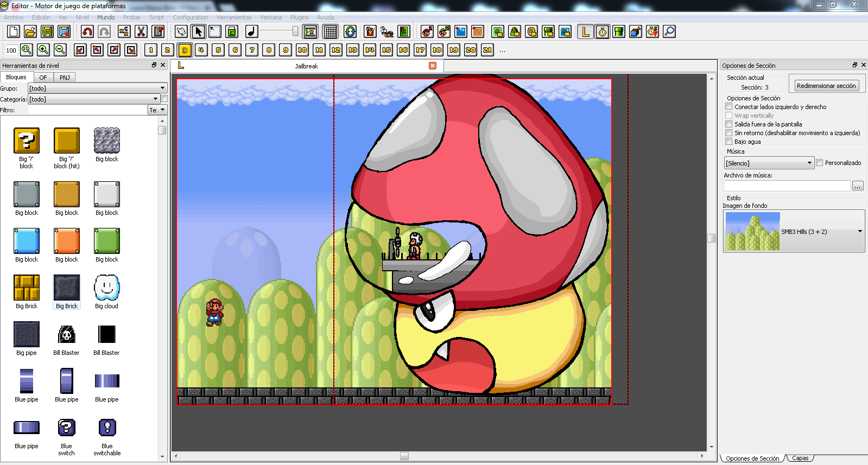The height and width of the screenshot is (465, 868).
Task: Select the hand scroll tool
Action: pos(181,31)
